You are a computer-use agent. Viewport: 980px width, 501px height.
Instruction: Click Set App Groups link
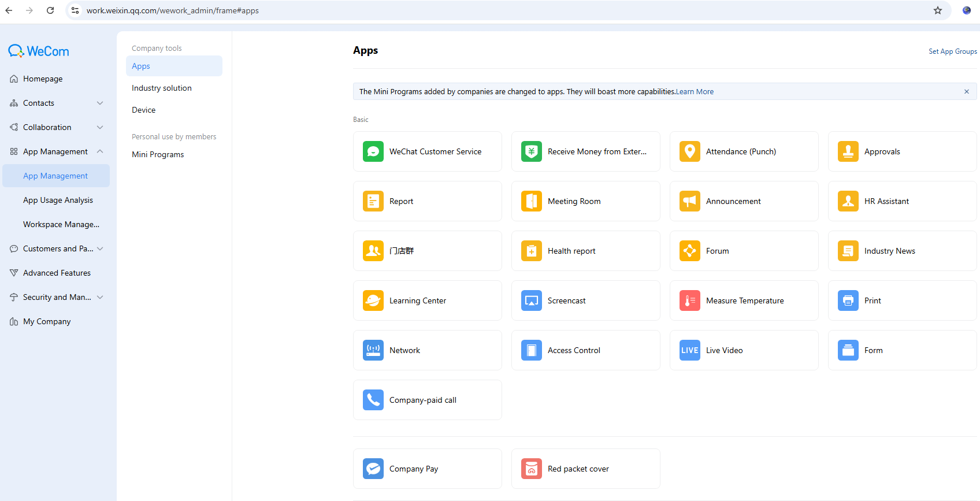click(x=953, y=51)
